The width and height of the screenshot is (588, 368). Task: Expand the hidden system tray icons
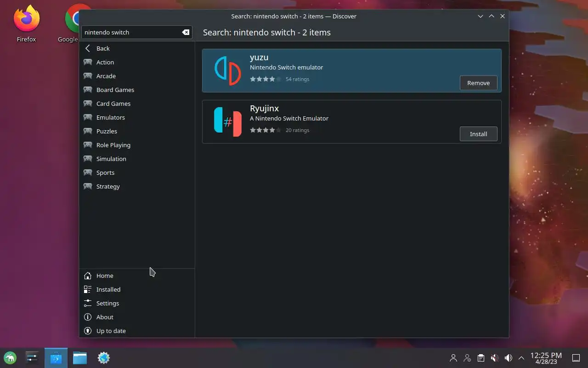click(521, 358)
